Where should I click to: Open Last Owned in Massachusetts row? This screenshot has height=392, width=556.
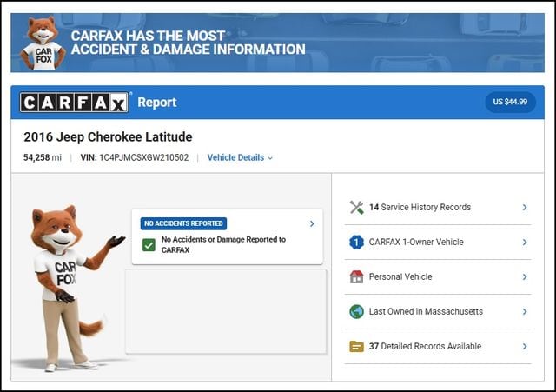point(425,311)
